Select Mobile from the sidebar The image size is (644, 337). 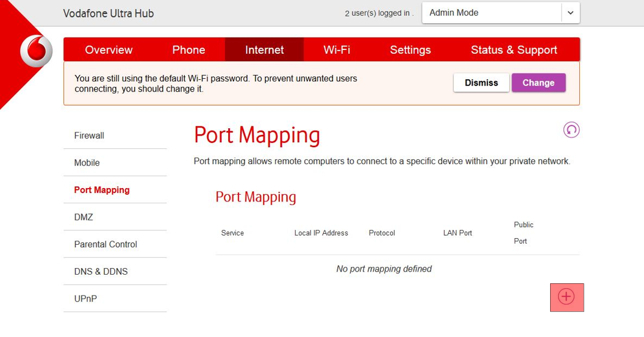coord(87,163)
